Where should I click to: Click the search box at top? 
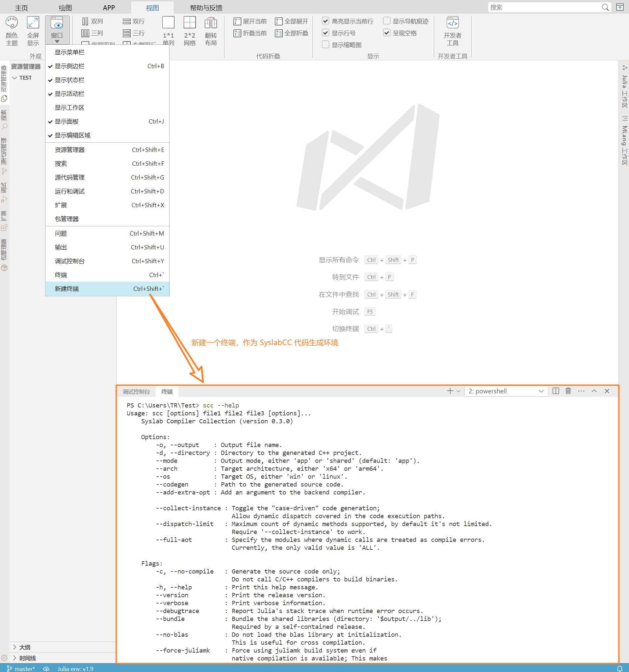point(544,8)
